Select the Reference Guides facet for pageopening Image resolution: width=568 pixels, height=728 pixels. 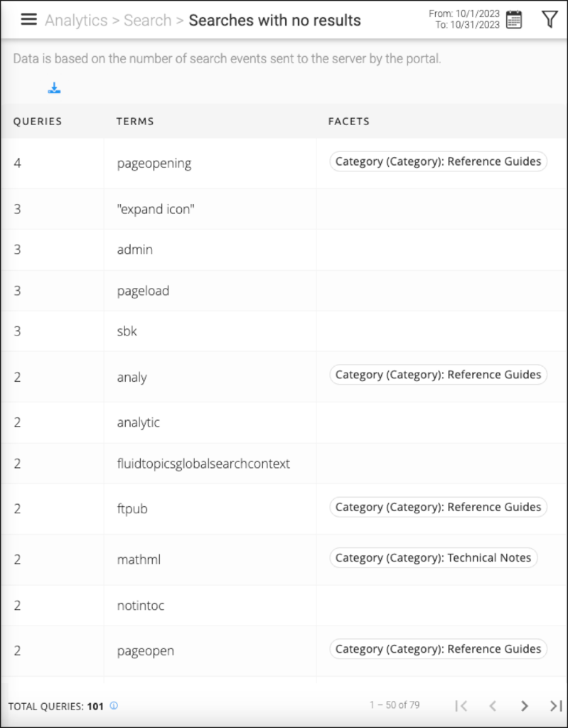click(438, 161)
